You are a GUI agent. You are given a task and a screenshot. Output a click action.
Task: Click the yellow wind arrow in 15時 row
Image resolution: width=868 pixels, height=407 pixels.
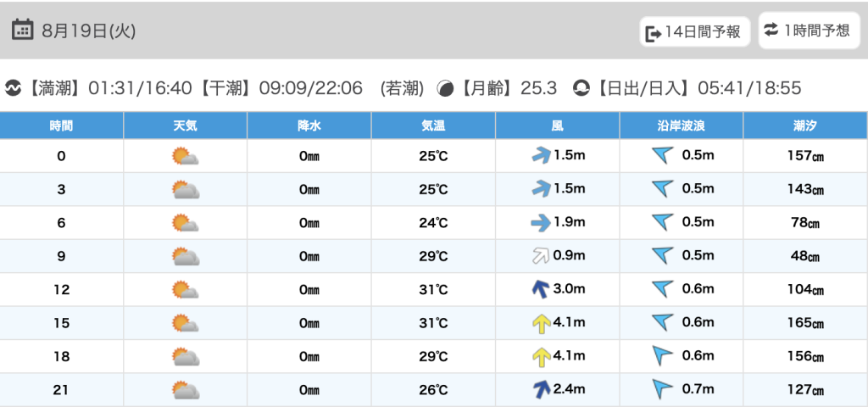point(540,323)
